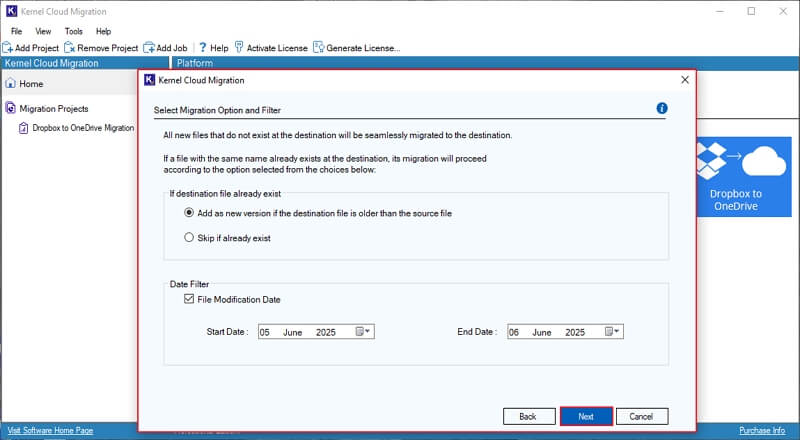This screenshot has width=800, height=440.
Task: Click the Add Job toolbar icon
Action: [149, 48]
